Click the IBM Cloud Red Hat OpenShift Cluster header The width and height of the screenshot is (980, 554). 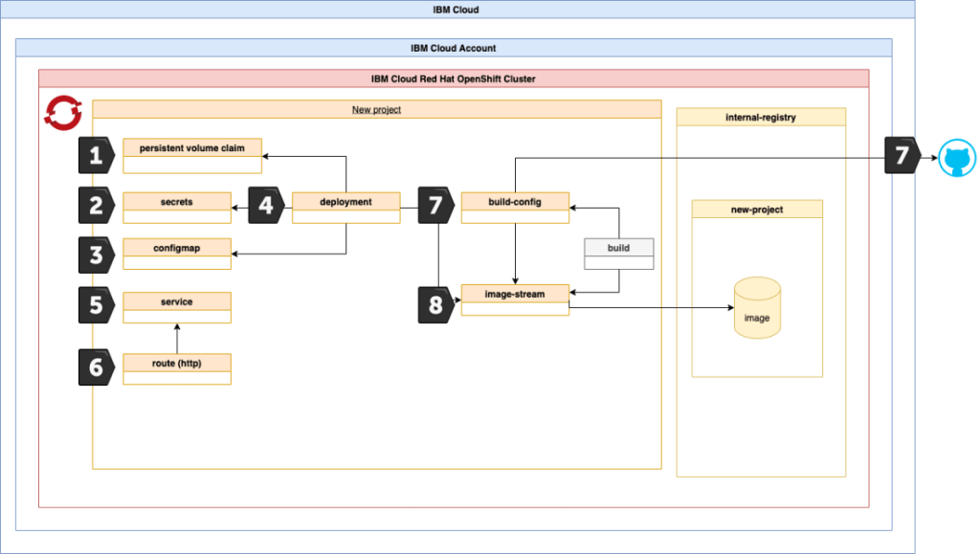(x=454, y=78)
